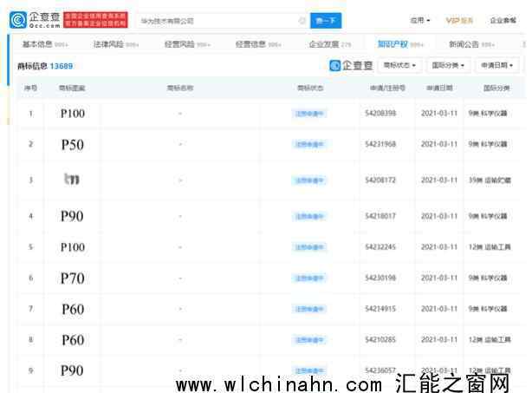532x393 pixels.
Task: Click the status badge in row 2 (P50)
Action: 309,144
